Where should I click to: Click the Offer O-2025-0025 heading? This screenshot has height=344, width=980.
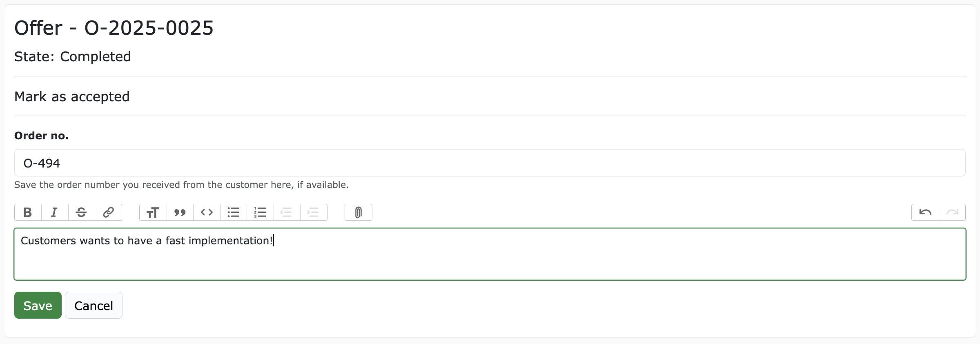[x=114, y=28]
